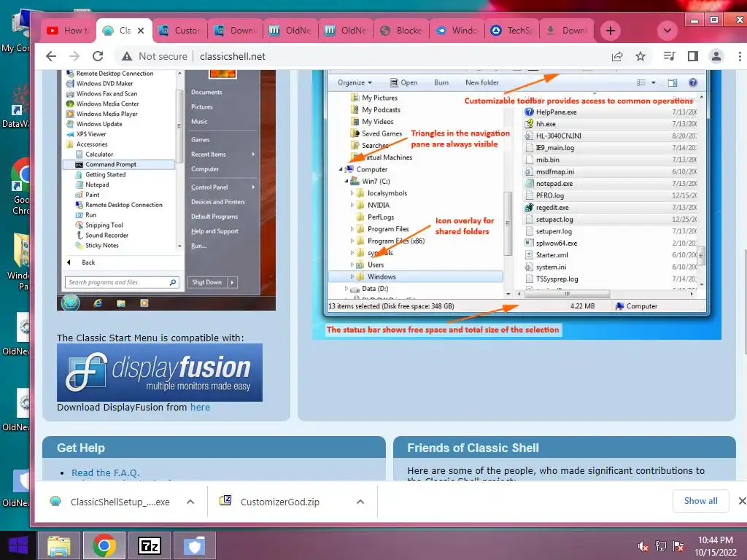Click Show all downloads button
747x560 pixels.
click(700, 501)
